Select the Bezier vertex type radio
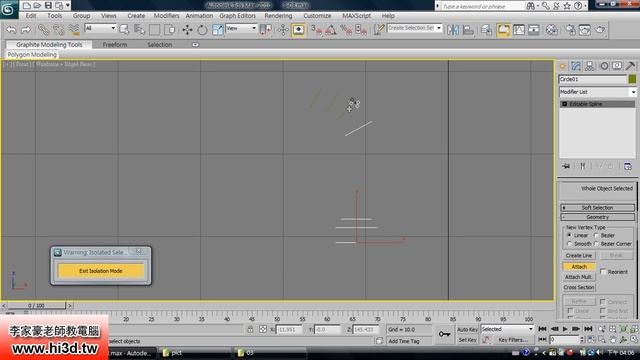This screenshot has height=360, width=640. [x=596, y=236]
